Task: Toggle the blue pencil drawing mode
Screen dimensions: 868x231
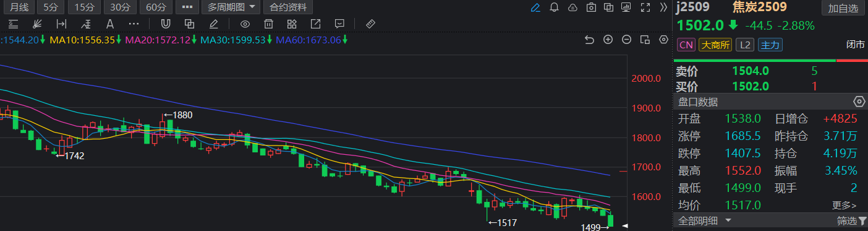Action: [535, 8]
